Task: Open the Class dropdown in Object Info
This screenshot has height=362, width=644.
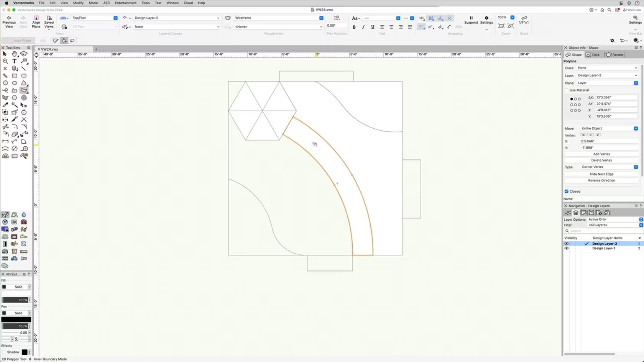Action: pos(607,68)
